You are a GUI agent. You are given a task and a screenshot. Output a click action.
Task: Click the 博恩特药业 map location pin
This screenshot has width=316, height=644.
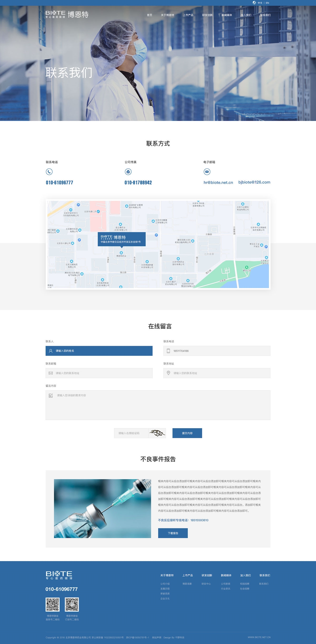point(121,253)
